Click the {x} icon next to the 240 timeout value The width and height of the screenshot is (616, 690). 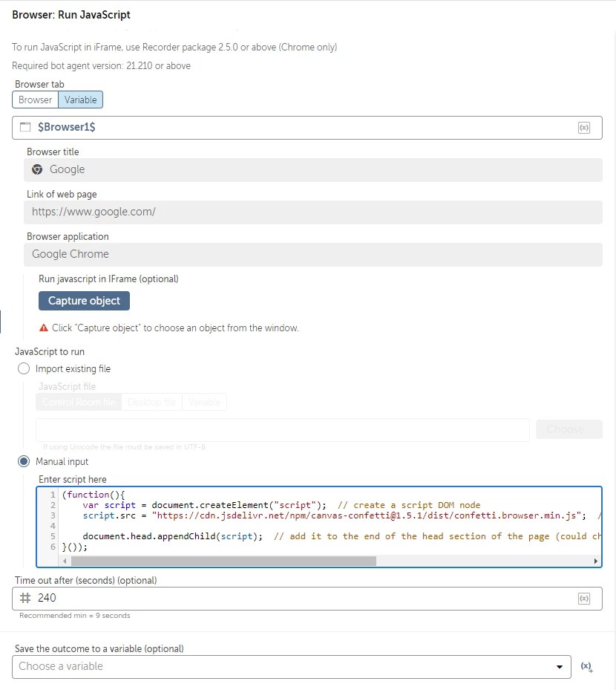[584, 598]
